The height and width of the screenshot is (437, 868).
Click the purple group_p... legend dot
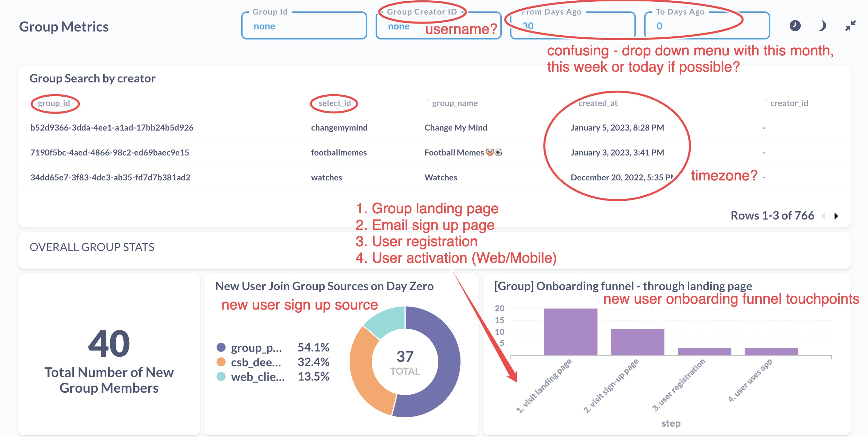tap(221, 347)
